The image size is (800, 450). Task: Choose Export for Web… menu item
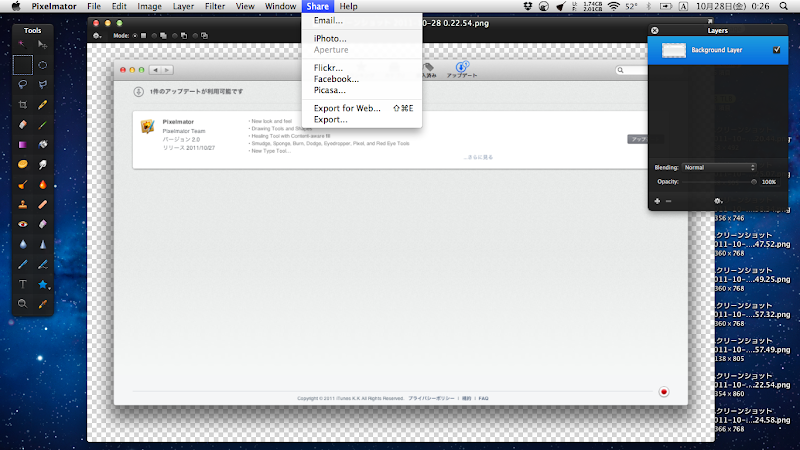tap(362, 108)
